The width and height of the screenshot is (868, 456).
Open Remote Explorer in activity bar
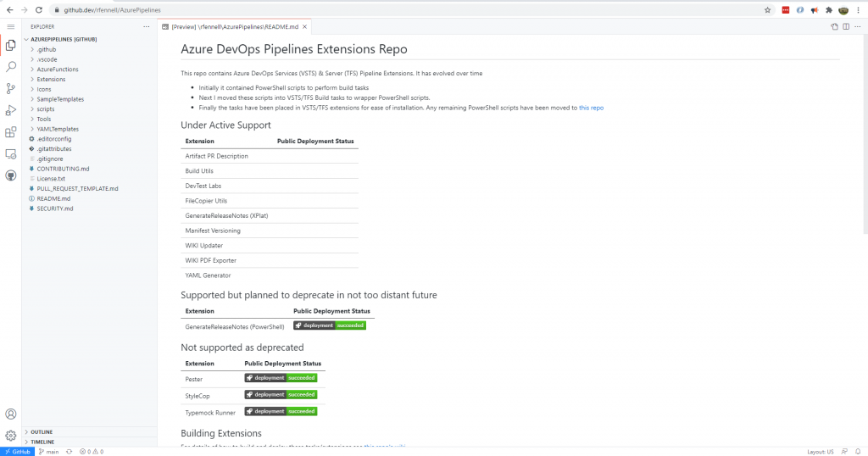pyautogui.click(x=10, y=154)
